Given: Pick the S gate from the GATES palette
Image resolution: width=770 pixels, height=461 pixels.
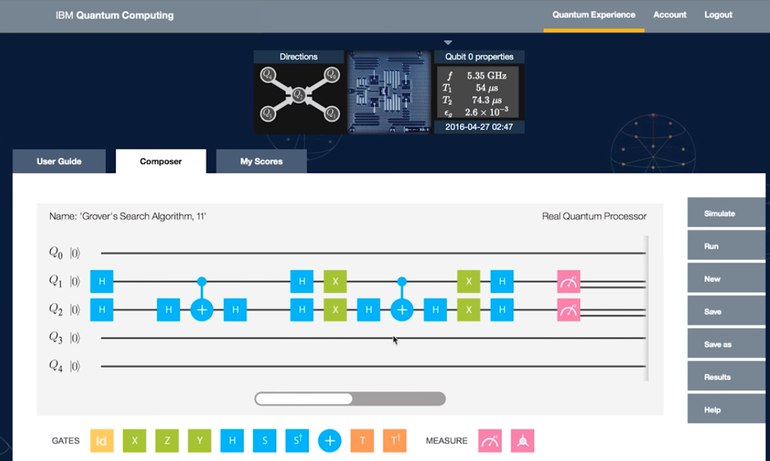Looking at the screenshot, I should tap(265, 440).
